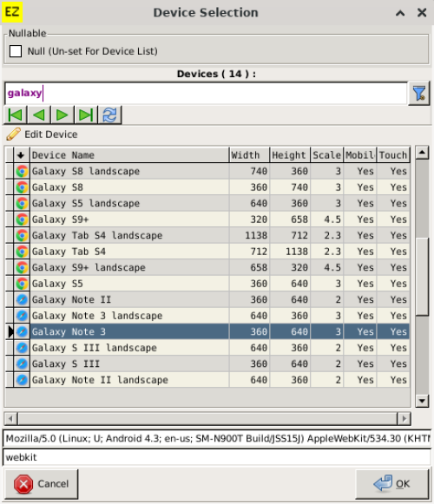Click horizontal scrollbar right arrow
Image resolution: width=434 pixels, height=504 pixels.
404,418
